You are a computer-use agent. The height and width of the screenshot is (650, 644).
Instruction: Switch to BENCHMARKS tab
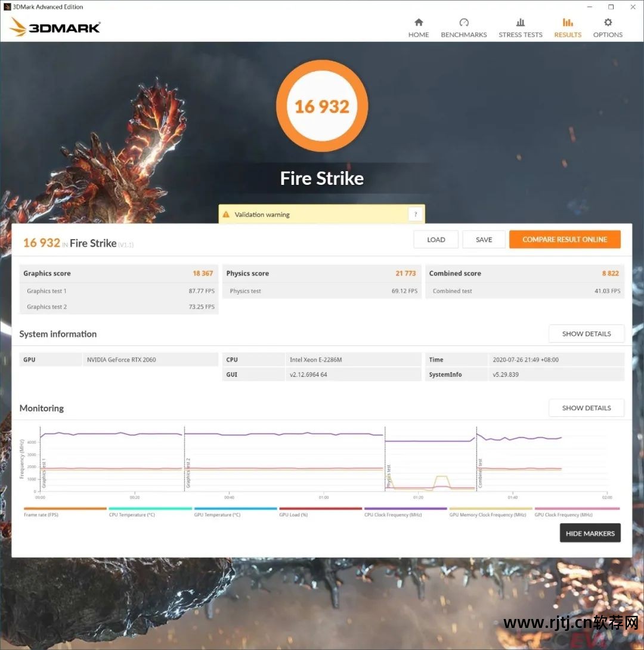(463, 28)
